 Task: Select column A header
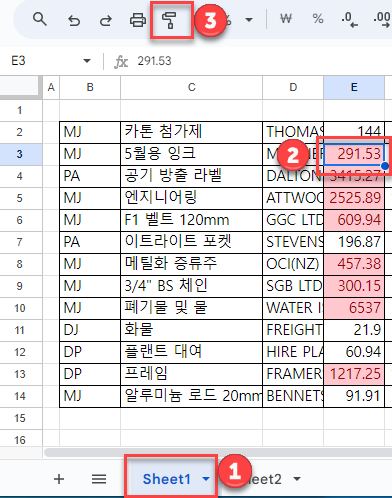coord(51,87)
